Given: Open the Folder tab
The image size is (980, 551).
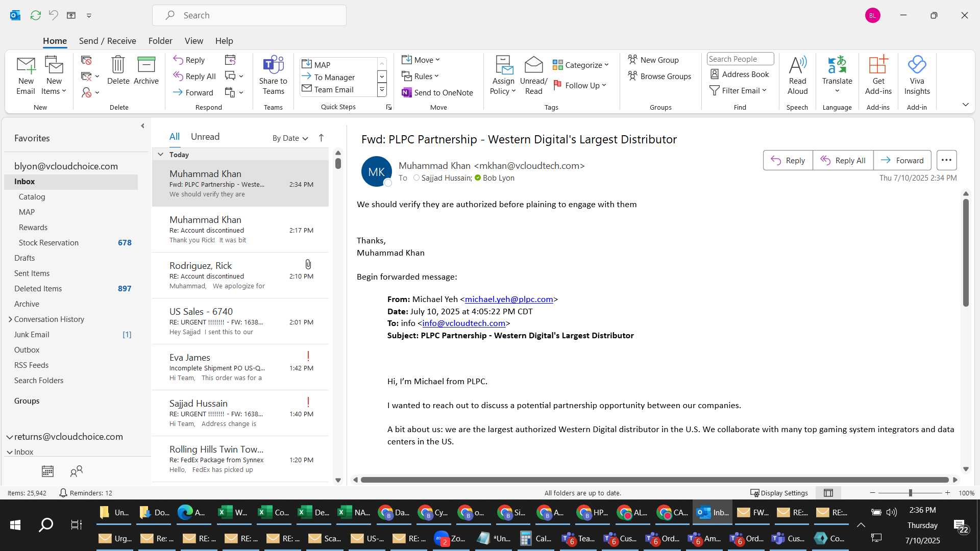Looking at the screenshot, I should coord(160,41).
